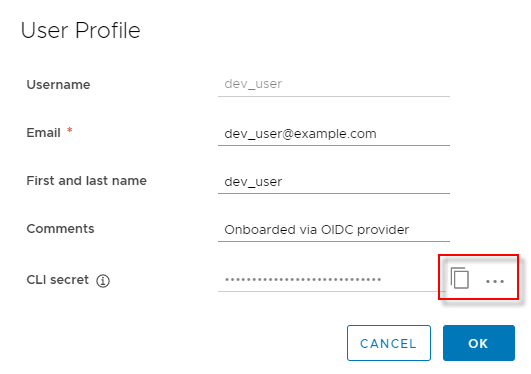The width and height of the screenshot is (531, 374).
Task: Select the Comments text field
Action: point(334,230)
